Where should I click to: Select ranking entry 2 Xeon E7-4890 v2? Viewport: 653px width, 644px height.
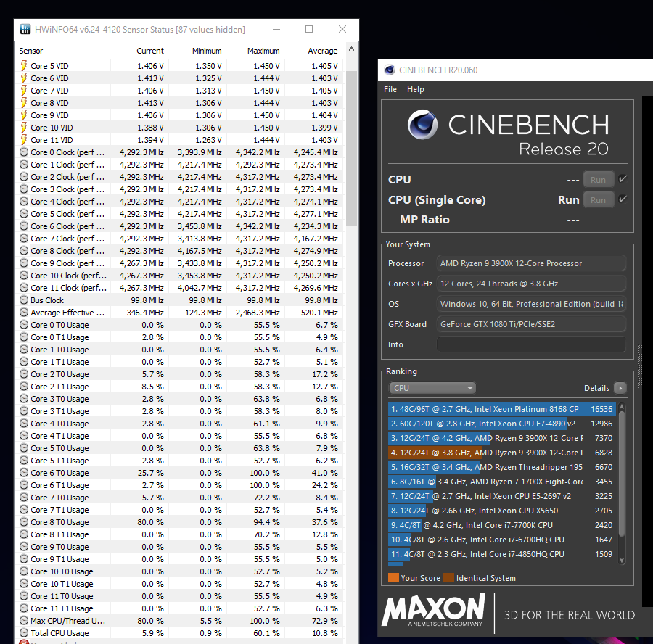(x=502, y=424)
